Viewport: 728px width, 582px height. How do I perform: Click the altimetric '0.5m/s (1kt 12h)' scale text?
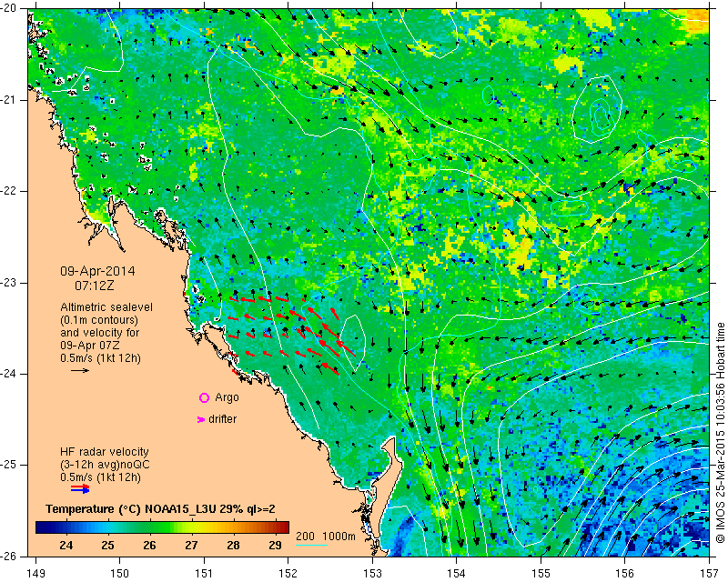pos(100,358)
